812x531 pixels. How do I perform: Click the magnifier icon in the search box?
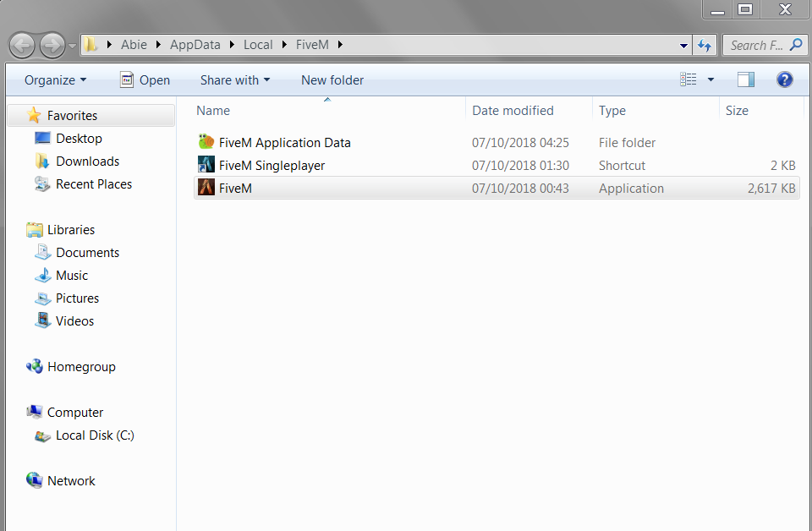pos(796,45)
